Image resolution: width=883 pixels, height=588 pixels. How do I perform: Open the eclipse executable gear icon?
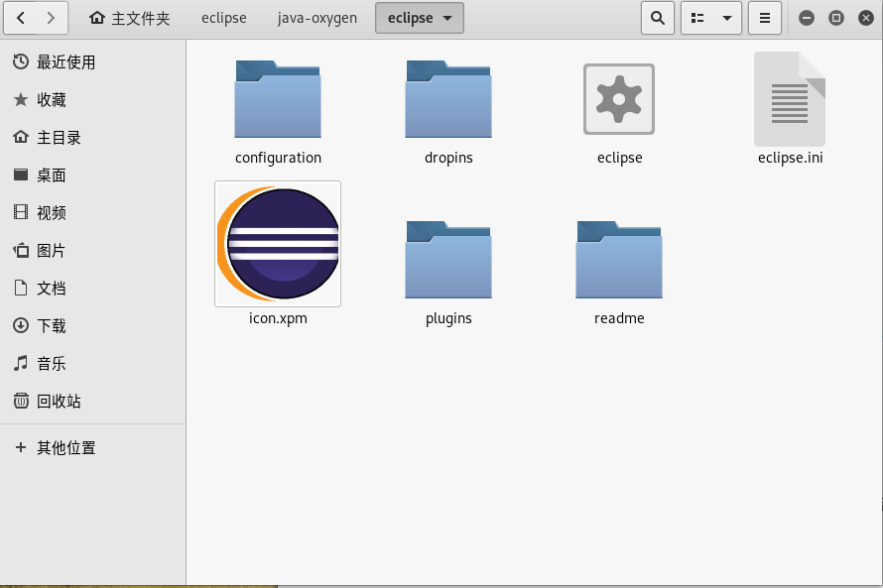click(619, 99)
